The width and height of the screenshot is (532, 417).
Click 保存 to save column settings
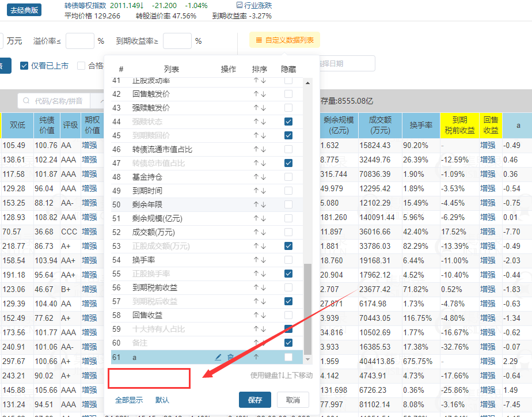255,400
